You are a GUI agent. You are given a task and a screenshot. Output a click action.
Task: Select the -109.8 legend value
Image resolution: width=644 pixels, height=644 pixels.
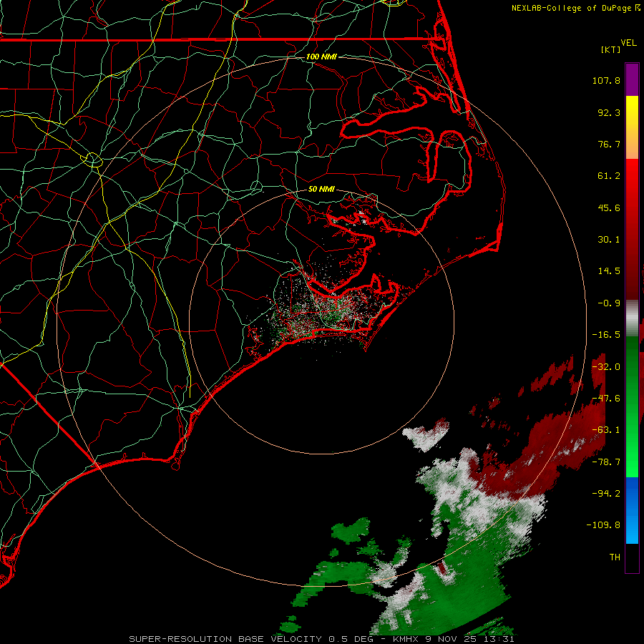[603, 525]
